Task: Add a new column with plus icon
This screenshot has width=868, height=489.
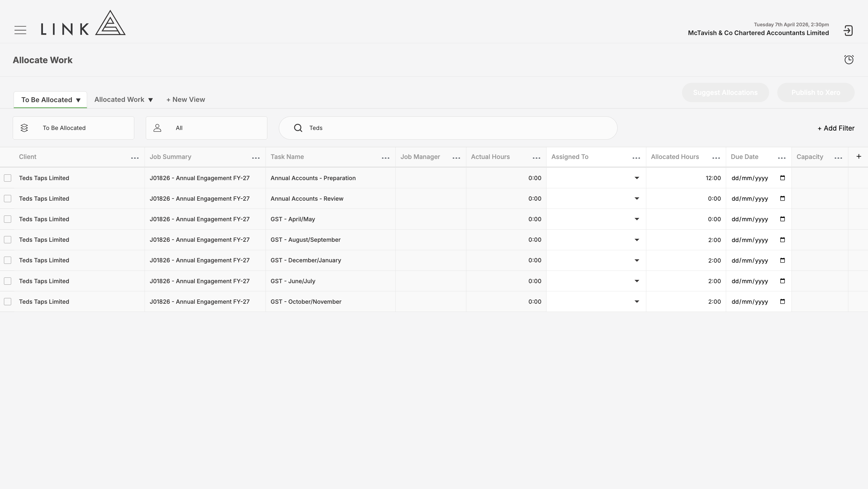Action: coord(859,156)
